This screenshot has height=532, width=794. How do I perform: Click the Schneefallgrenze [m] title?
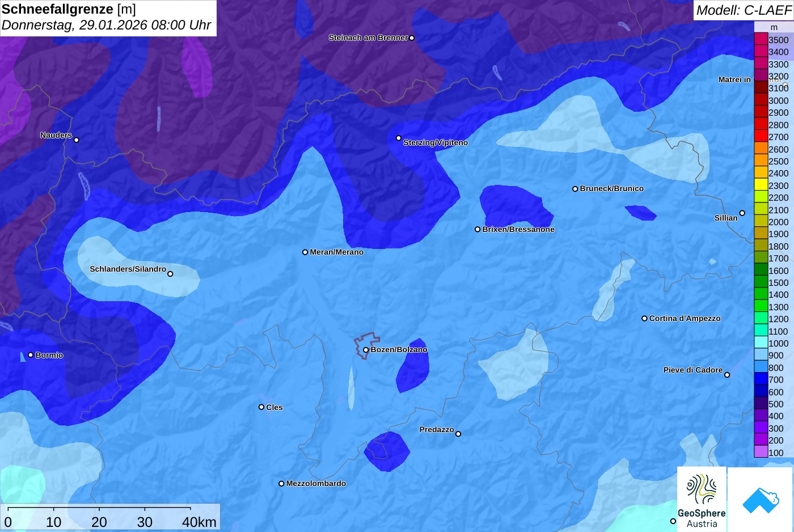69,9
